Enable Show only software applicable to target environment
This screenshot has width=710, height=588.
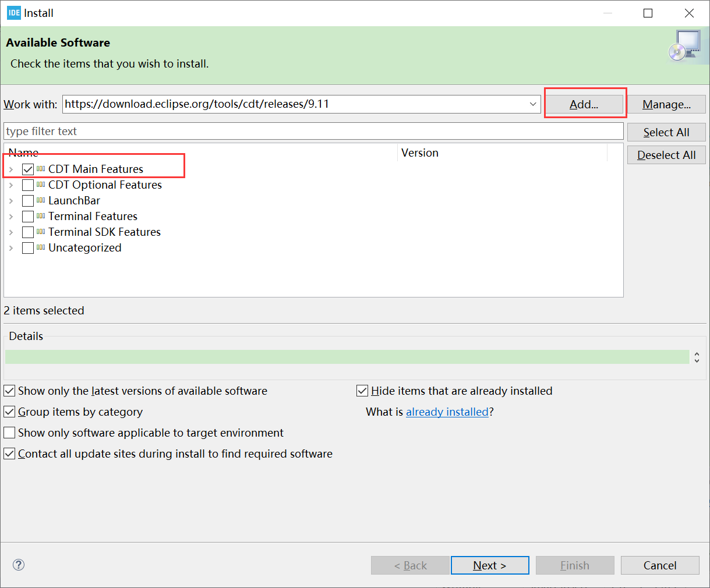9,433
